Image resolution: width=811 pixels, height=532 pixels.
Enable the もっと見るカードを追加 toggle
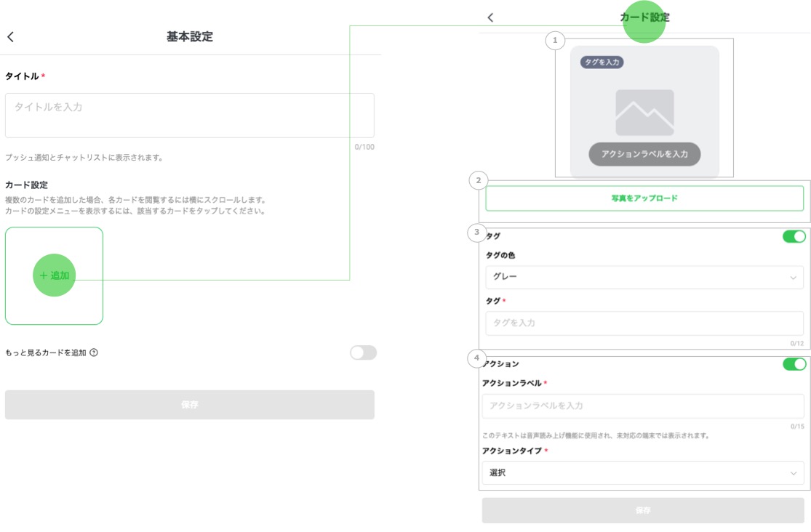363,352
